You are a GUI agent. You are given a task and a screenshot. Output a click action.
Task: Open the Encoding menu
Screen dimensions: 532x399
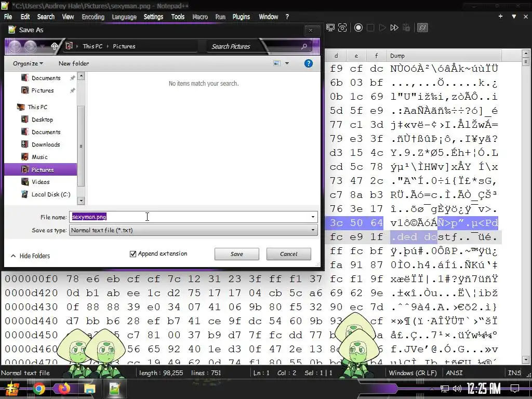[93, 17]
